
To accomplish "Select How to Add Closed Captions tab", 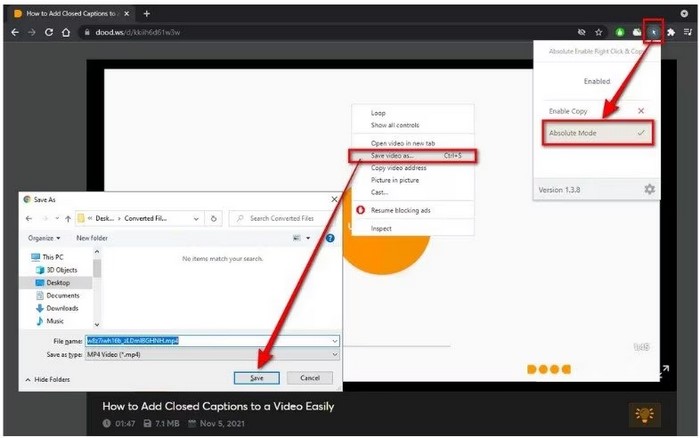I will tap(71, 14).
